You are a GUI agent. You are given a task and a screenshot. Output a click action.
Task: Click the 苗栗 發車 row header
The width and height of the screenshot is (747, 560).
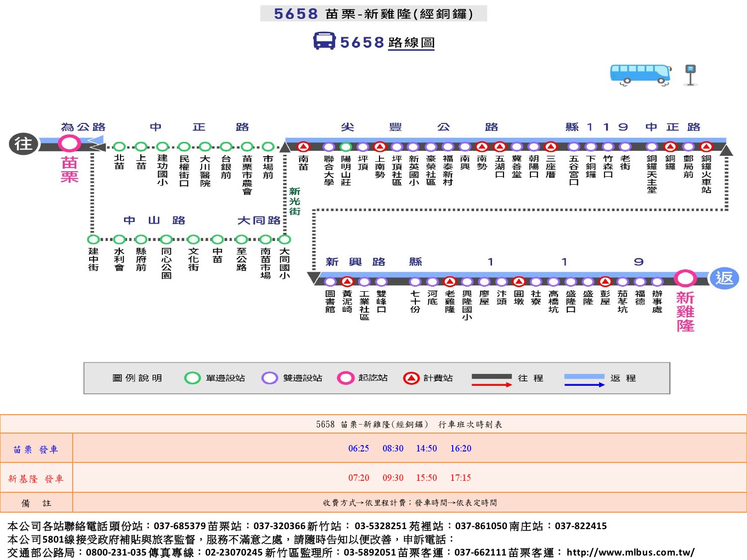(36, 449)
